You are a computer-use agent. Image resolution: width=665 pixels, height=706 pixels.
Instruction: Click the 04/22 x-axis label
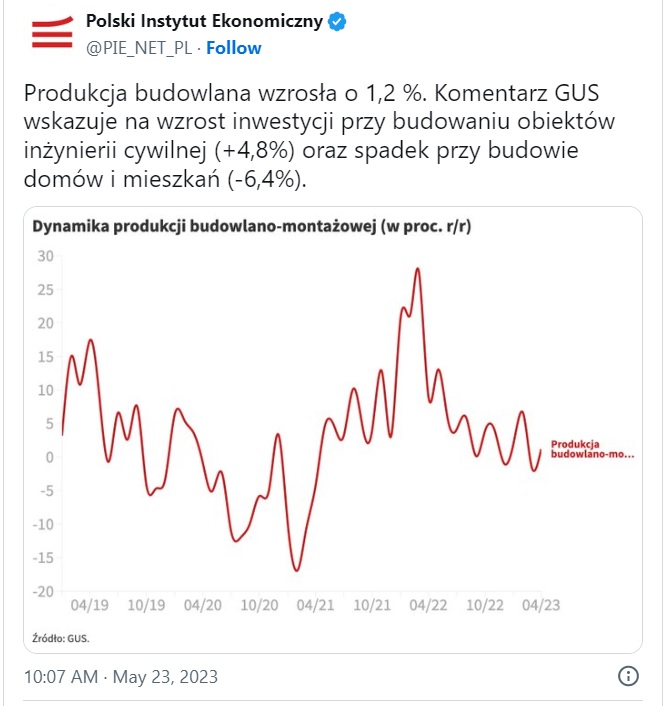pos(428,605)
